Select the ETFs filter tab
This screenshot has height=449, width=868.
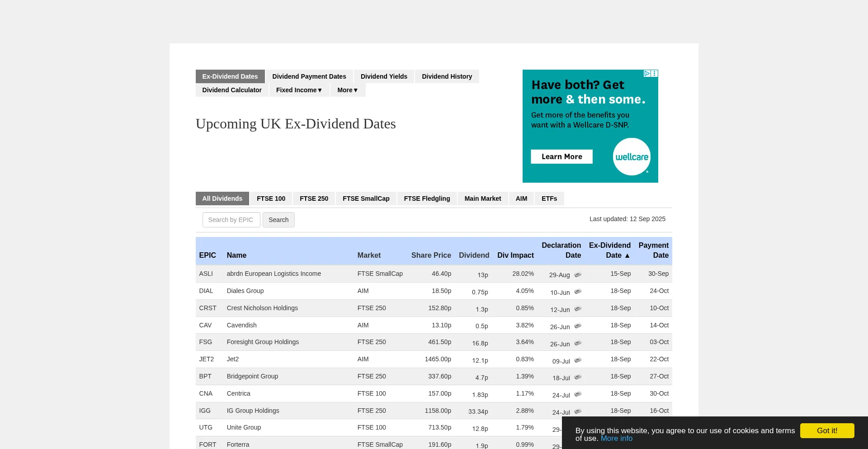[x=549, y=199]
